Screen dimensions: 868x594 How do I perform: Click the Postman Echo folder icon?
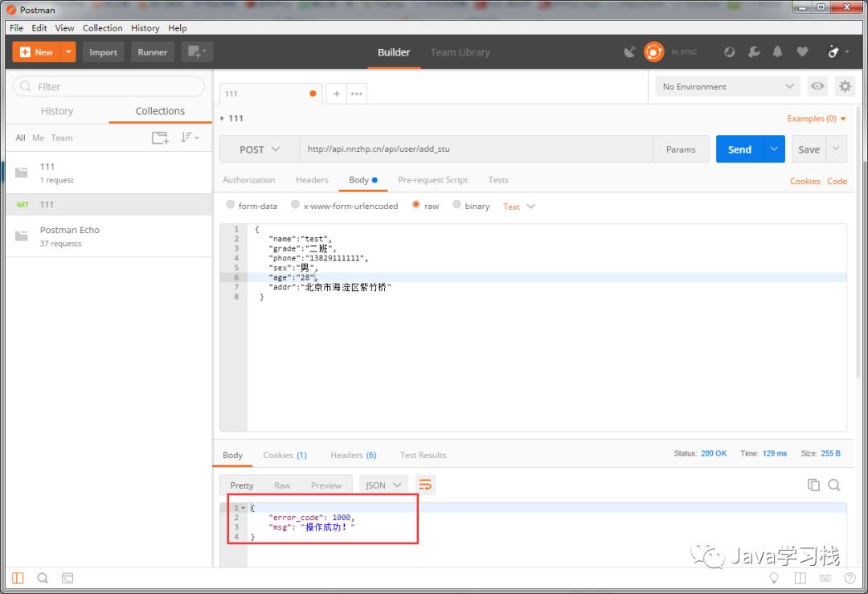click(22, 236)
